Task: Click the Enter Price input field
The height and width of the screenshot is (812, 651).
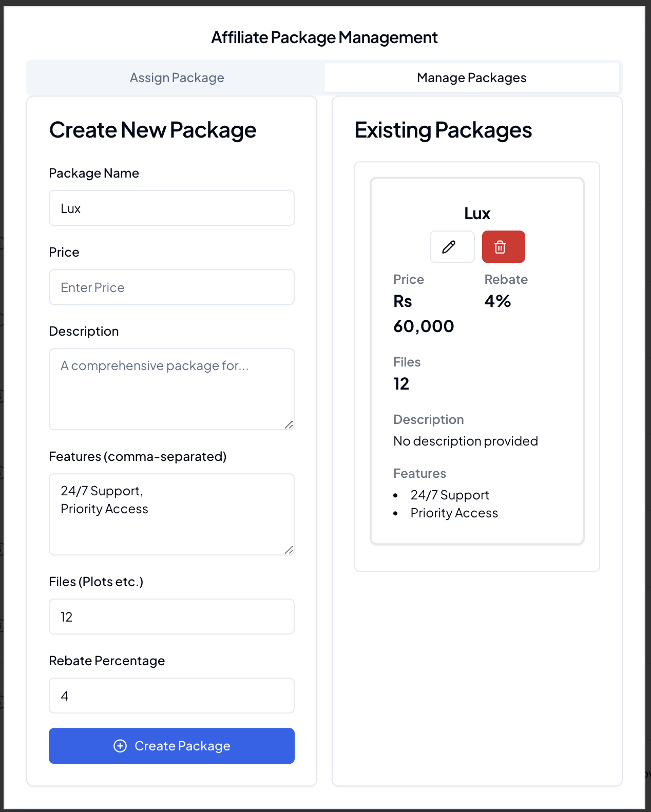Action: (171, 287)
